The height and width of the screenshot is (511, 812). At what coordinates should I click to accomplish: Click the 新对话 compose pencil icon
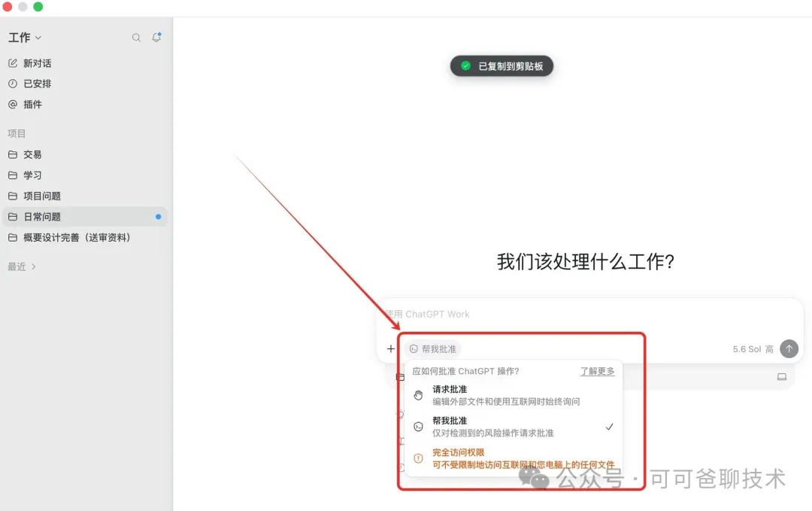13,63
